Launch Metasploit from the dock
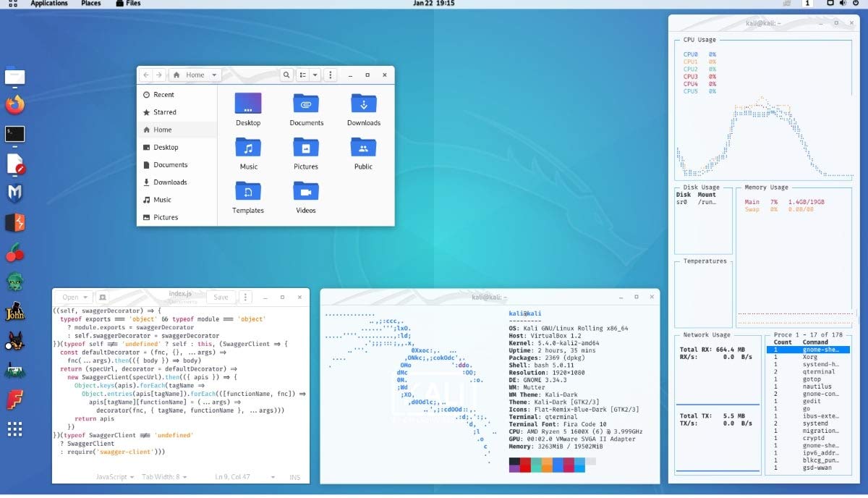This screenshot has height=498, width=868. (x=14, y=193)
